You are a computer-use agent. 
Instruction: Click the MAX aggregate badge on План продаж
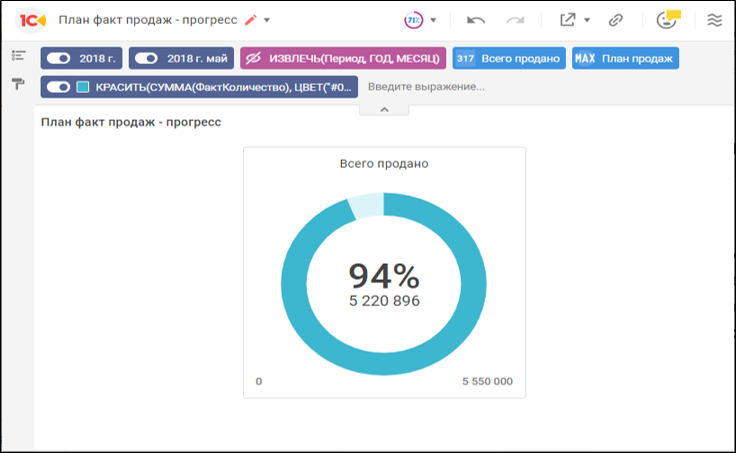click(x=585, y=58)
